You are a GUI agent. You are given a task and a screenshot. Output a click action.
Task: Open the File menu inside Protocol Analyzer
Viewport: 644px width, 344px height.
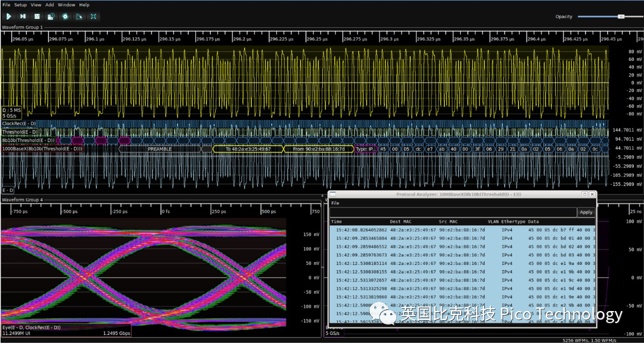click(x=335, y=203)
